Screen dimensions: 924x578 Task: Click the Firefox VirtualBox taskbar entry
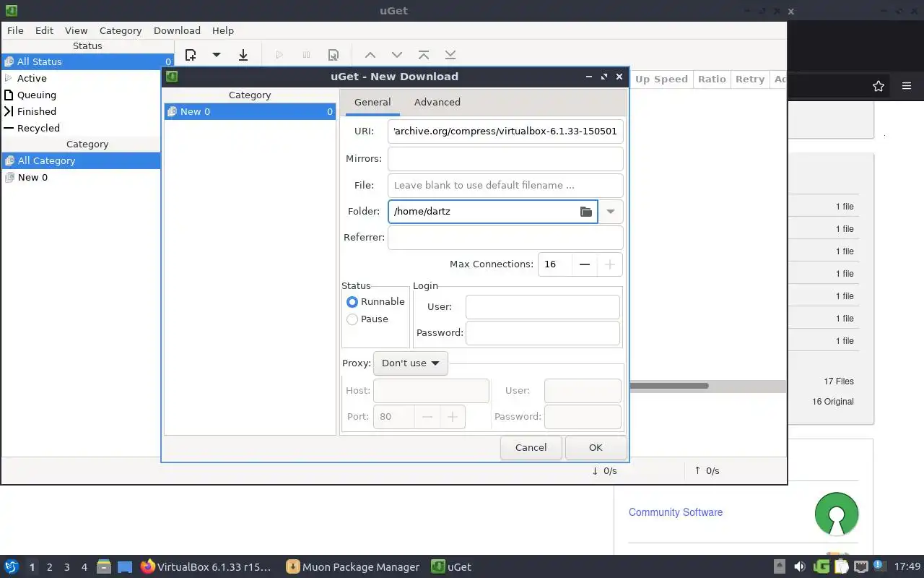point(206,566)
